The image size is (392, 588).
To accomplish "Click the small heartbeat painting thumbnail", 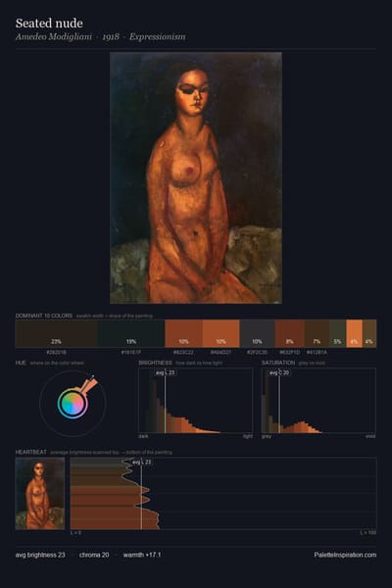I will click(40, 493).
